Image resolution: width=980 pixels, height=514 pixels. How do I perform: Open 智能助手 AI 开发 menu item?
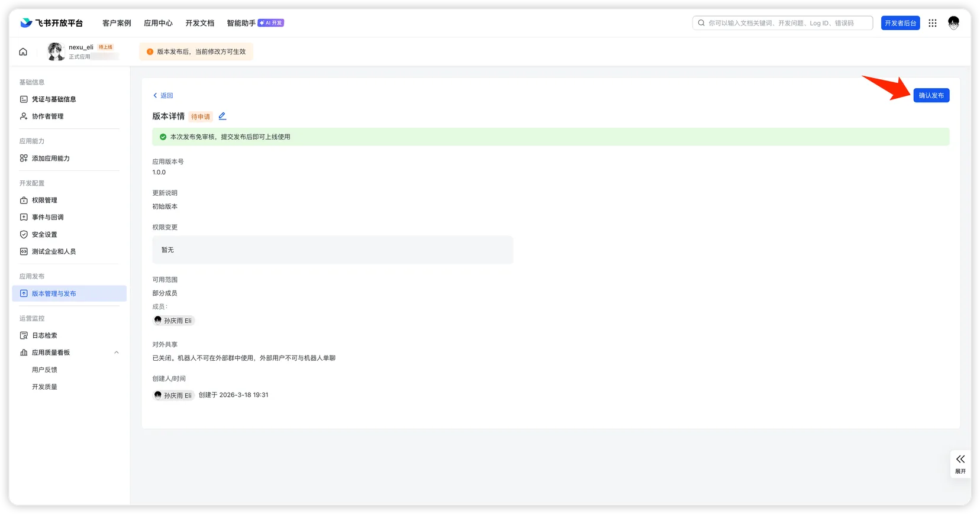click(255, 23)
